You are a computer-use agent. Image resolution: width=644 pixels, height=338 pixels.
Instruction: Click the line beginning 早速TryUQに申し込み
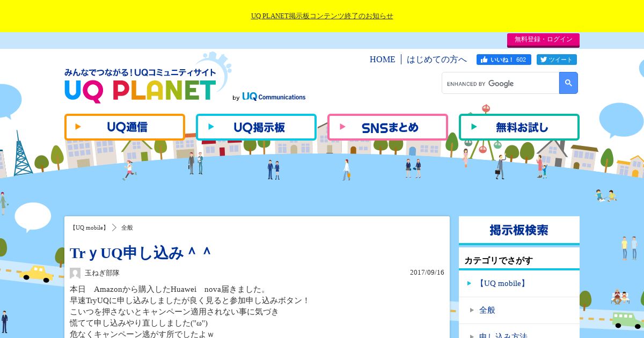(x=190, y=301)
